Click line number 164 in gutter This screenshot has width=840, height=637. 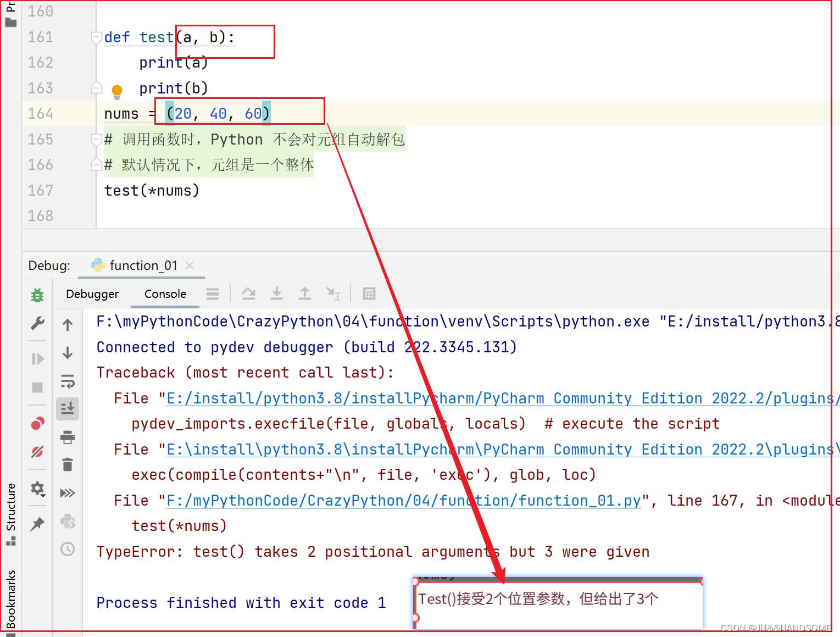pyautogui.click(x=41, y=114)
